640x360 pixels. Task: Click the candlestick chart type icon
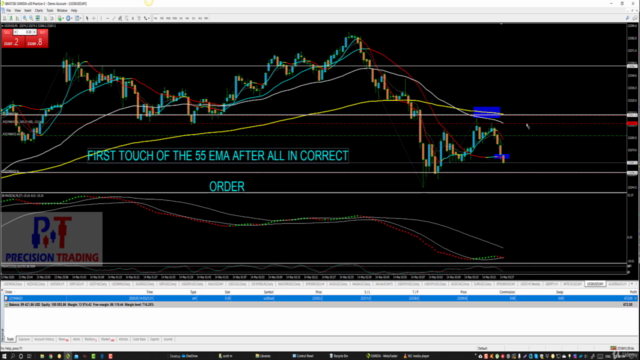[x=11, y=18]
